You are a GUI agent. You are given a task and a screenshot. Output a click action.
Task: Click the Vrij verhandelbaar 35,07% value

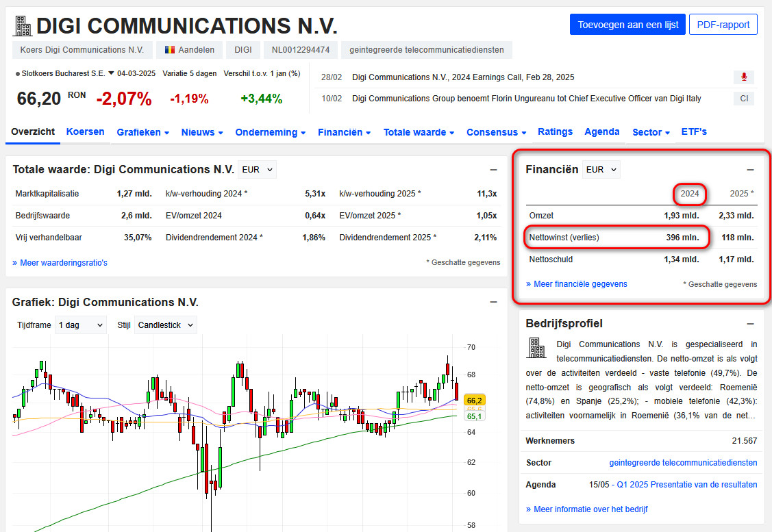pyautogui.click(x=138, y=237)
